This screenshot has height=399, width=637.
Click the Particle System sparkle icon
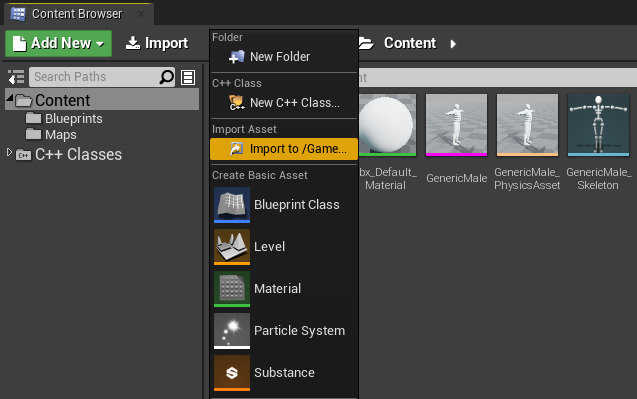pos(232,331)
